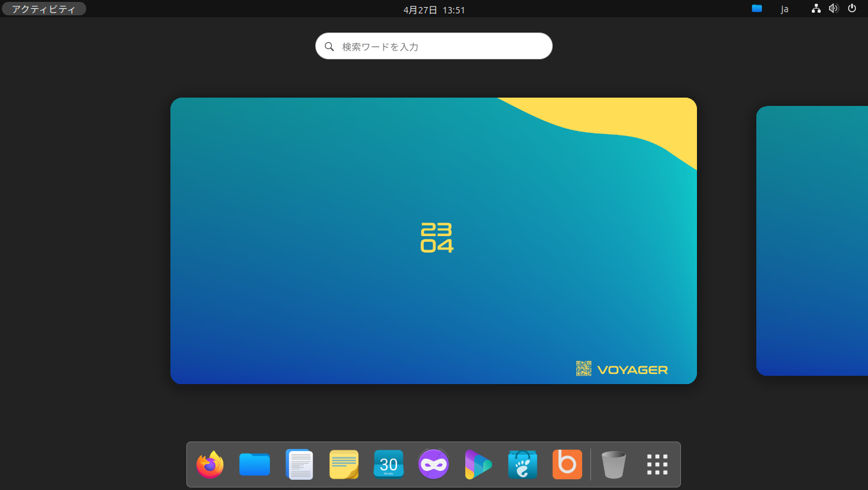
Task: Launch the purple mask icon app
Action: (x=433, y=464)
